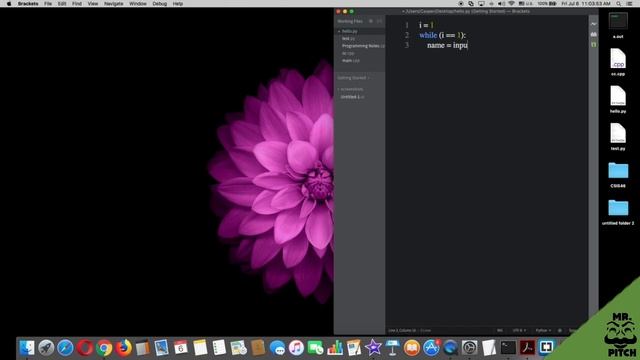640x360 pixels.
Task: Open Mail stamp icon in dock
Action: pyautogui.click(x=162, y=348)
